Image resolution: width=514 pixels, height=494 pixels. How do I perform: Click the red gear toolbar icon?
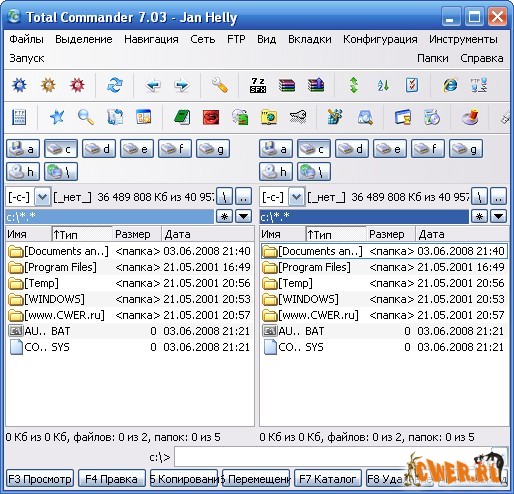77,85
